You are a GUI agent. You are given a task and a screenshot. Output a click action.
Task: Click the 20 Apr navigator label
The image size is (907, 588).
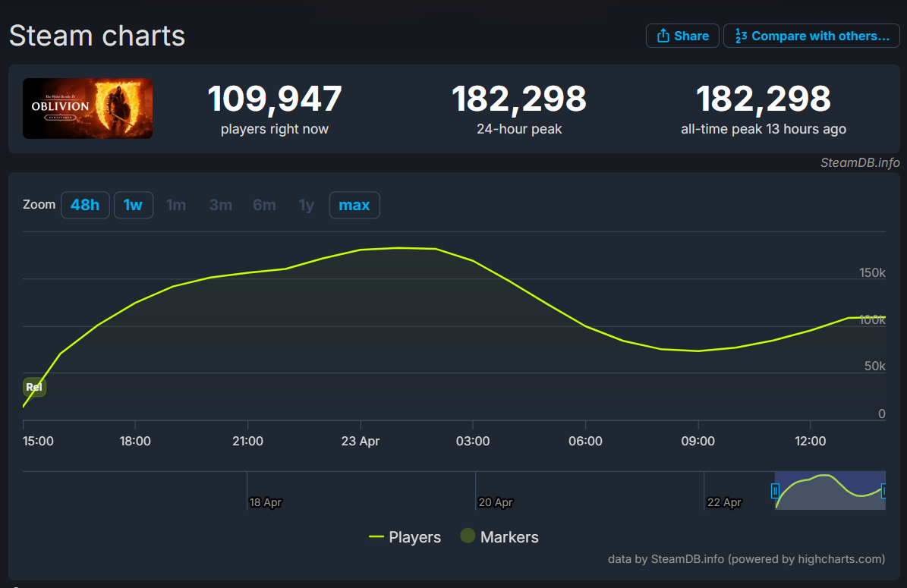[x=495, y=502]
